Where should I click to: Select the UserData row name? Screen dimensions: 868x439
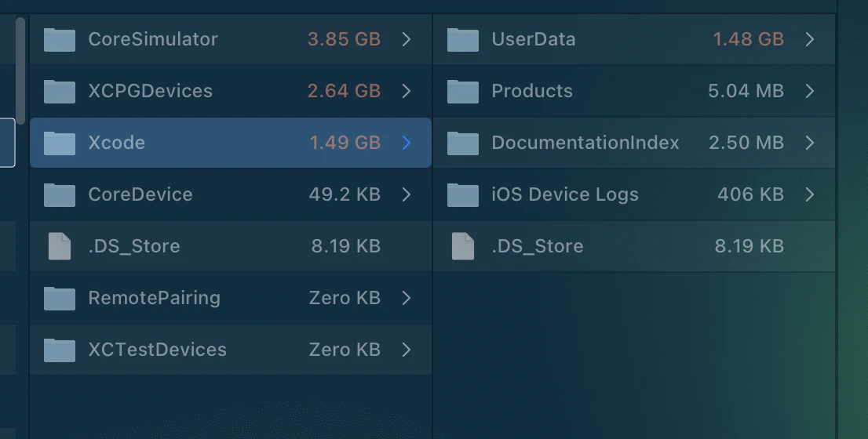pos(533,39)
